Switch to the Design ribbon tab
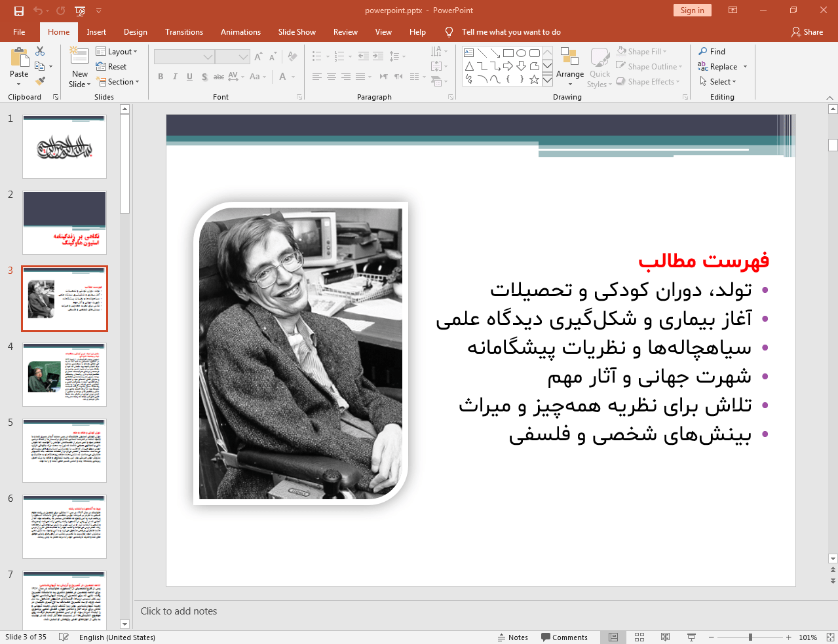 pos(135,31)
